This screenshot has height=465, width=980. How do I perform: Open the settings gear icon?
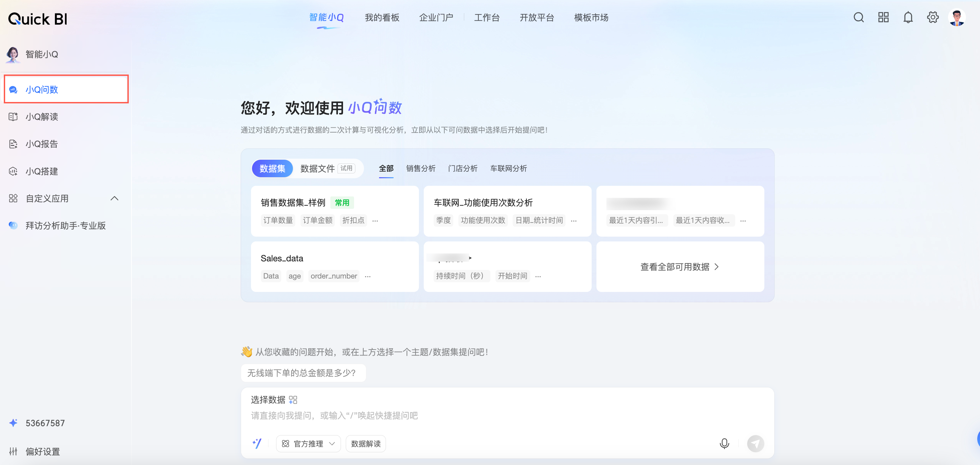pos(933,18)
